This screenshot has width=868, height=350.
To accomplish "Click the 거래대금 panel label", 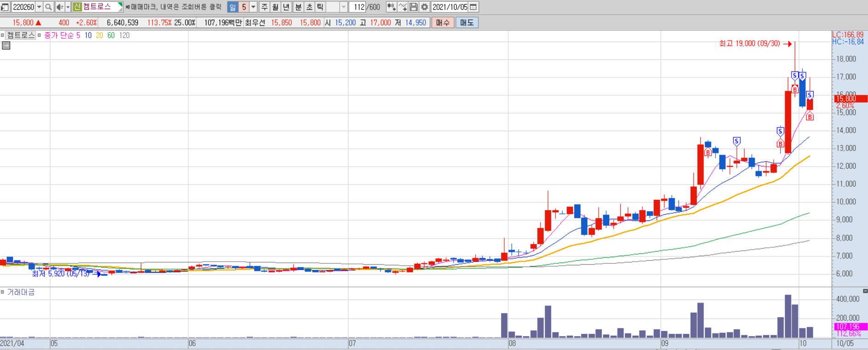I will [21, 292].
